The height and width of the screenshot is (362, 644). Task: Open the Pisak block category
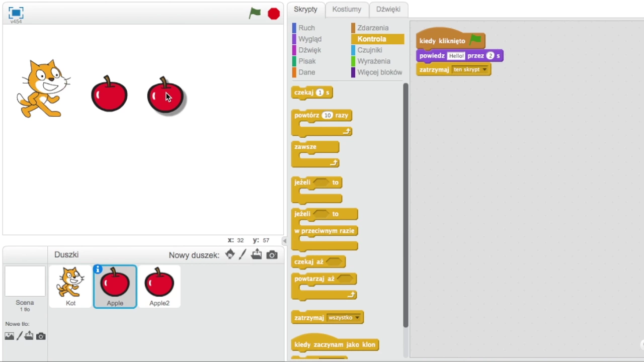(307, 61)
